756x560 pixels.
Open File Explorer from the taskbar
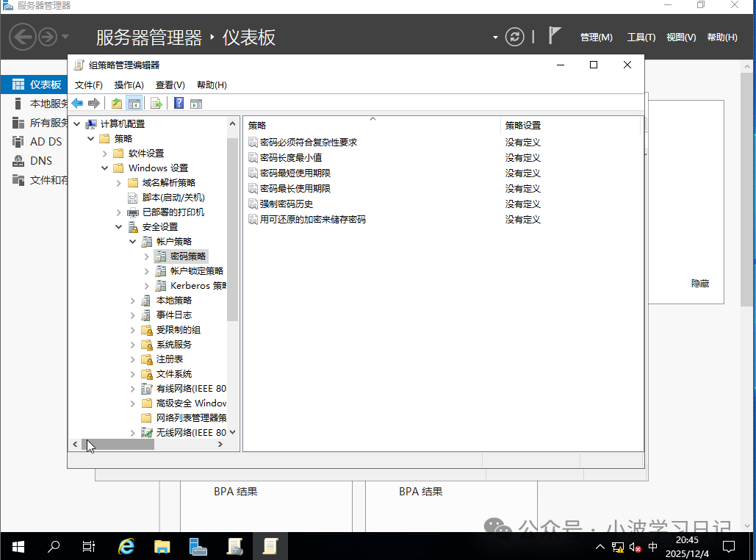162,547
